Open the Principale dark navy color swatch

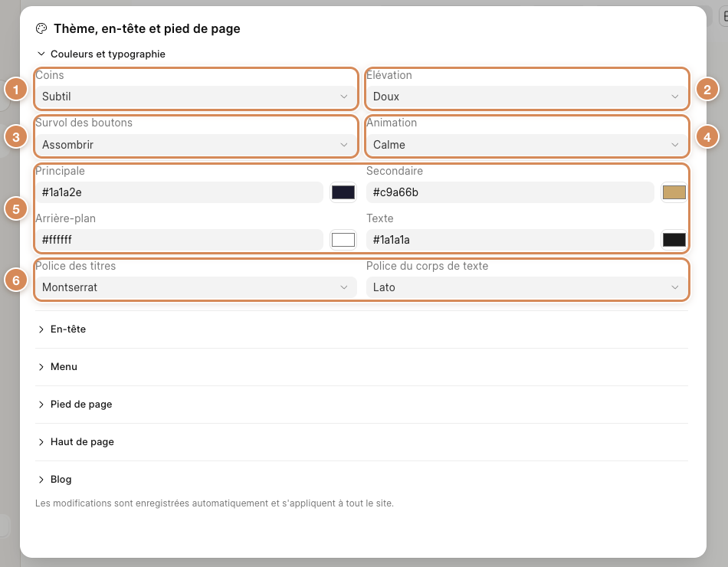pos(343,192)
